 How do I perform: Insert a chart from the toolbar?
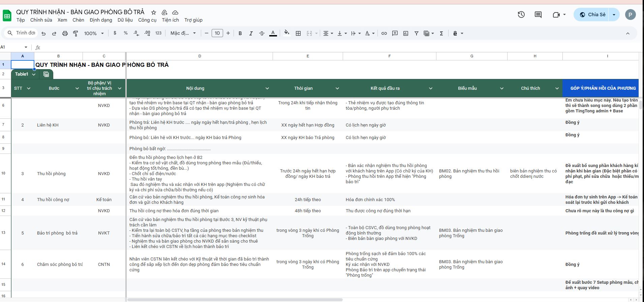click(x=406, y=33)
